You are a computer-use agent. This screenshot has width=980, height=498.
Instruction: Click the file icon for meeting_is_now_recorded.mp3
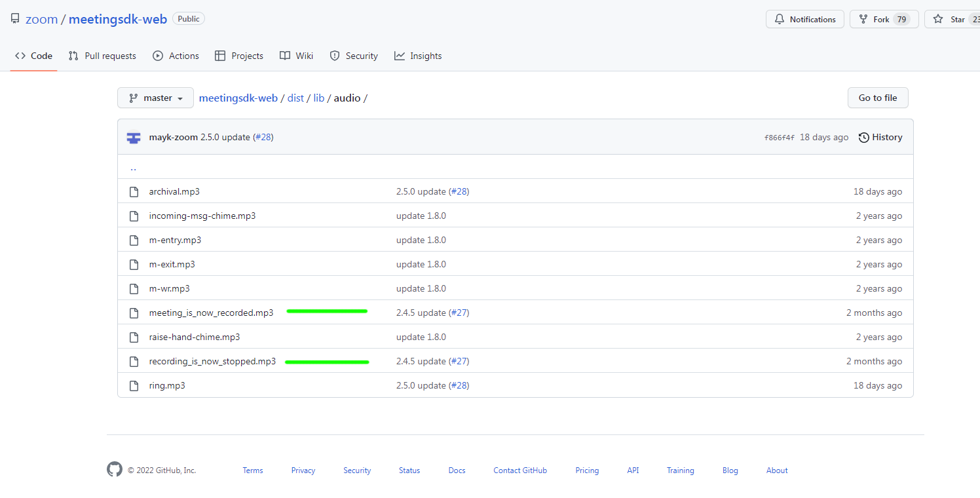pos(134,313)
